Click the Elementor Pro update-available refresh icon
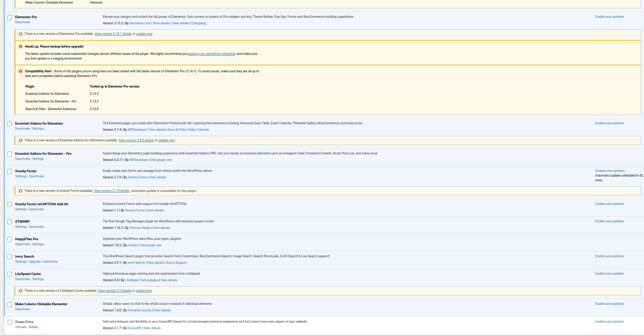 click(x=21, y=34)
